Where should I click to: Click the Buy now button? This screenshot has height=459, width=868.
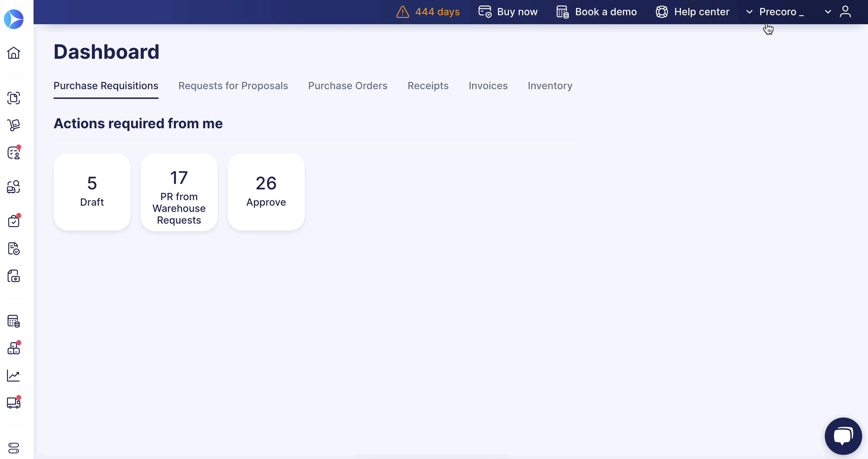(508, 11)
